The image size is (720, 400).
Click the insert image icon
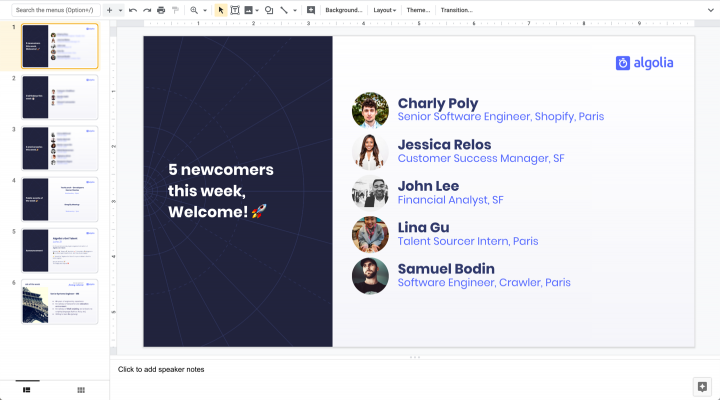pyautogui.click(x=248, y=10)
